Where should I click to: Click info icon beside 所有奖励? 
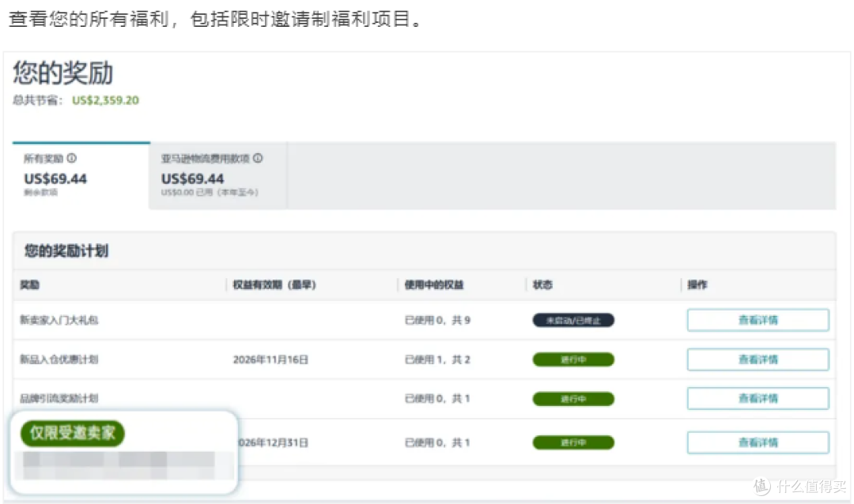[x=71, y=158]
